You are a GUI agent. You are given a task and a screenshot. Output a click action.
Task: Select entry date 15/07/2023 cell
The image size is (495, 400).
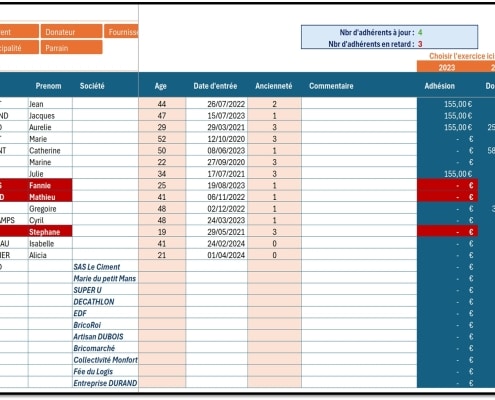pos(217,115)
